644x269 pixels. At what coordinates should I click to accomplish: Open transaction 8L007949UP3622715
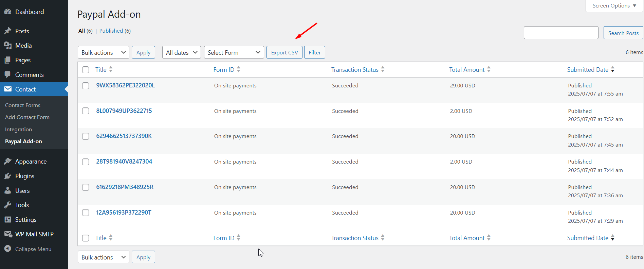click(124, 111)
